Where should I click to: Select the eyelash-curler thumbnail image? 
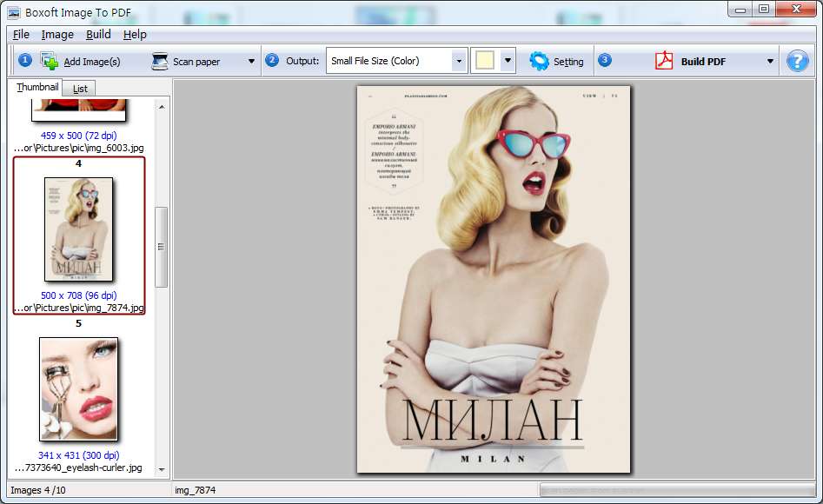(79, 389)
